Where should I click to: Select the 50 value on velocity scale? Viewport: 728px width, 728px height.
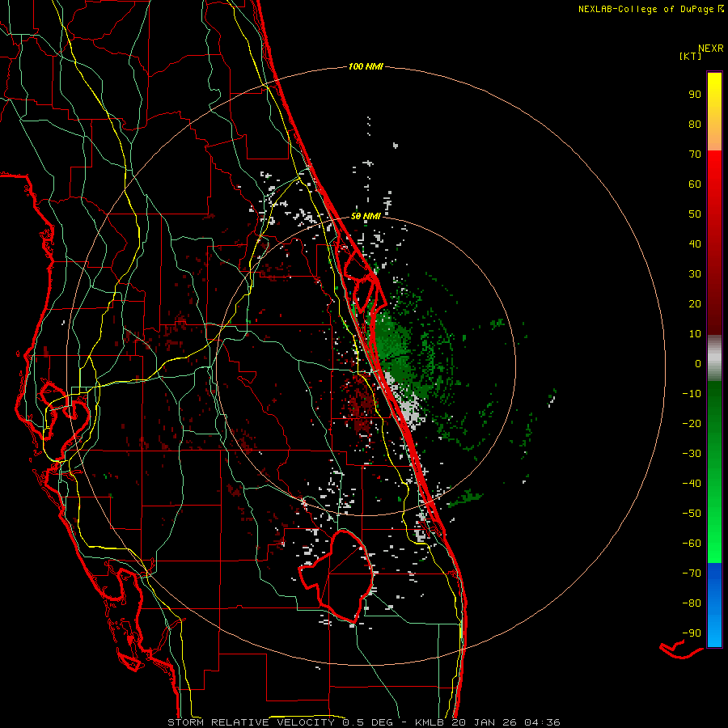pyautogui.click(x=695, y=214)
